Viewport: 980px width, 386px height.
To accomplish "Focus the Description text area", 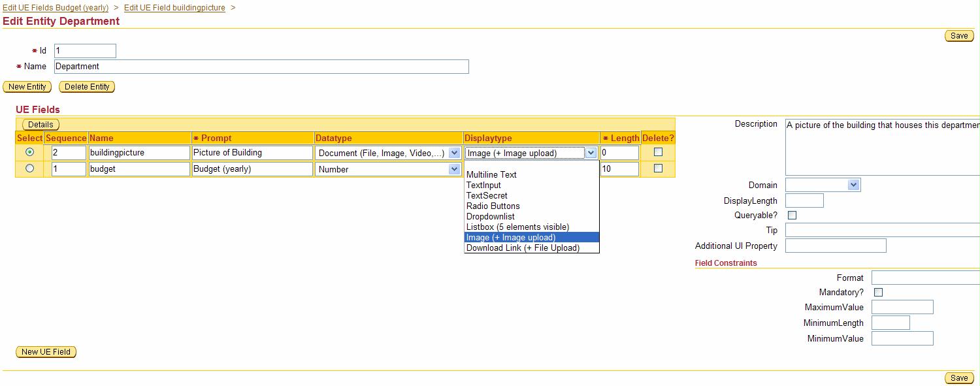I will [882, 147].
